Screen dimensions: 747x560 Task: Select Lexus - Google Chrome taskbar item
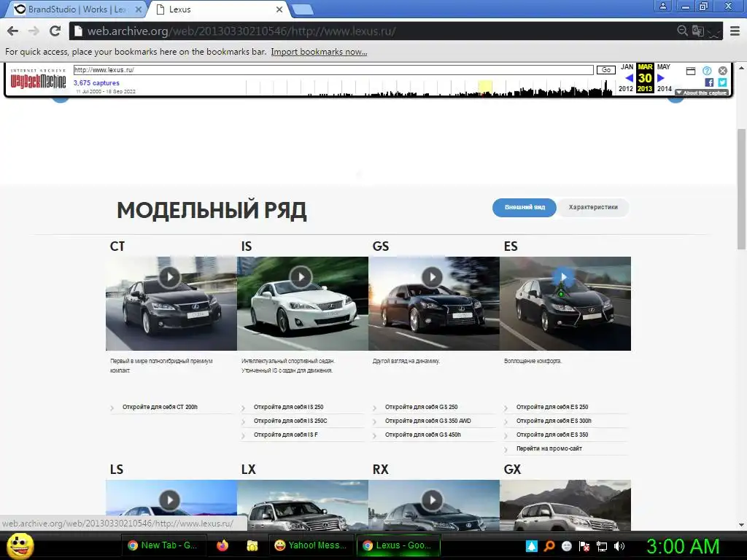[x=399, y=545]
